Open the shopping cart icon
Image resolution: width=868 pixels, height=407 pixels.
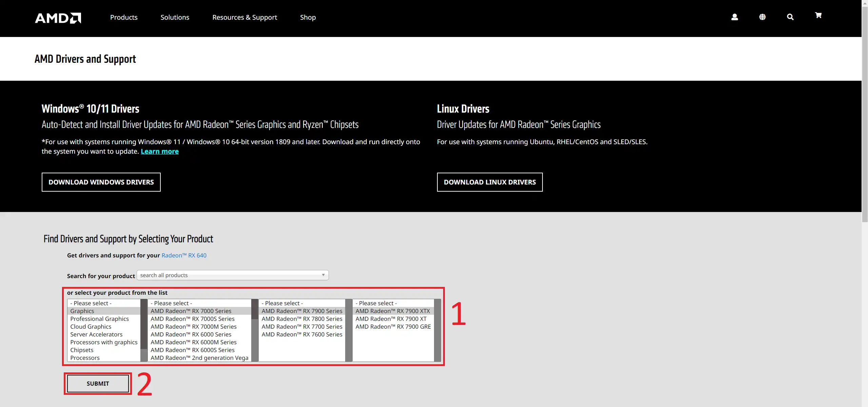click(x=818, y=15)
